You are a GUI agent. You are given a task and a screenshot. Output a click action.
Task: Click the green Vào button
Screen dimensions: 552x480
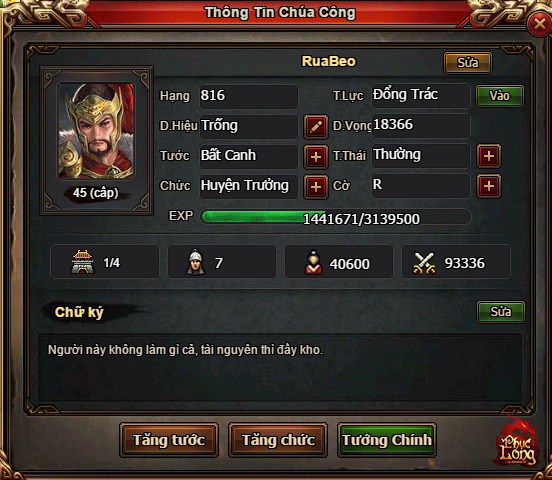500,96
